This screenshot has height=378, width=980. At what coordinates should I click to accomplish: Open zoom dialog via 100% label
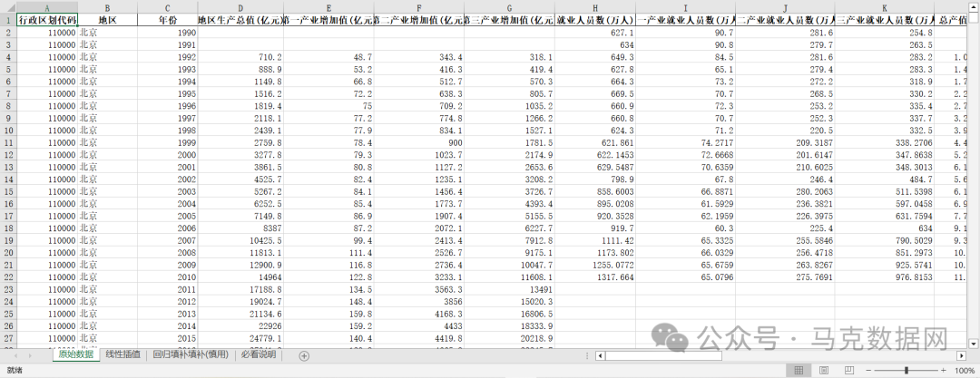(964, 371)
